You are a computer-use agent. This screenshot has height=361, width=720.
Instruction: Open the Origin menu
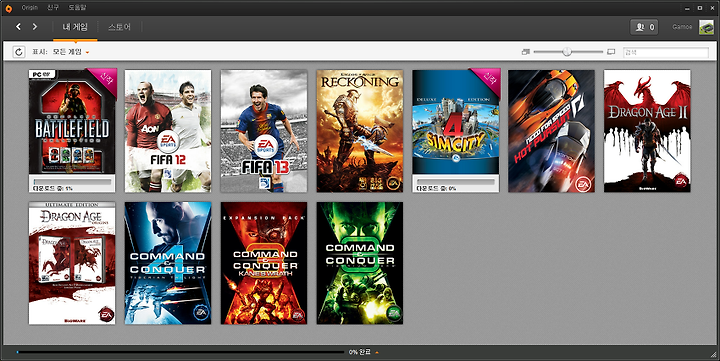[29, 8]
